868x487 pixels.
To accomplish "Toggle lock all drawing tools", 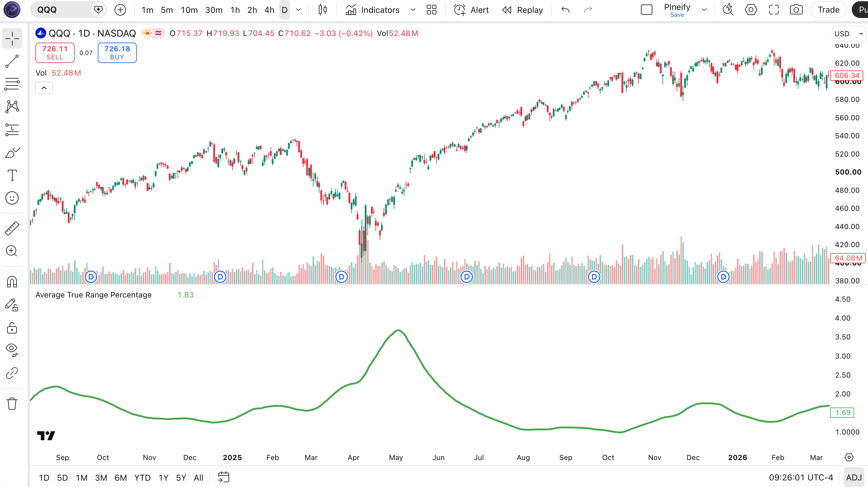I will click(x=12, y=328).
